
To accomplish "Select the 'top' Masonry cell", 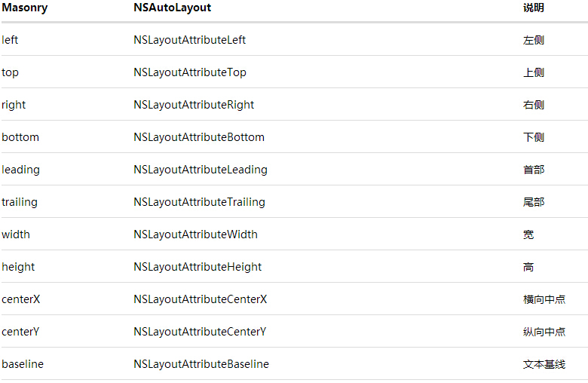I will pos(11,72).
